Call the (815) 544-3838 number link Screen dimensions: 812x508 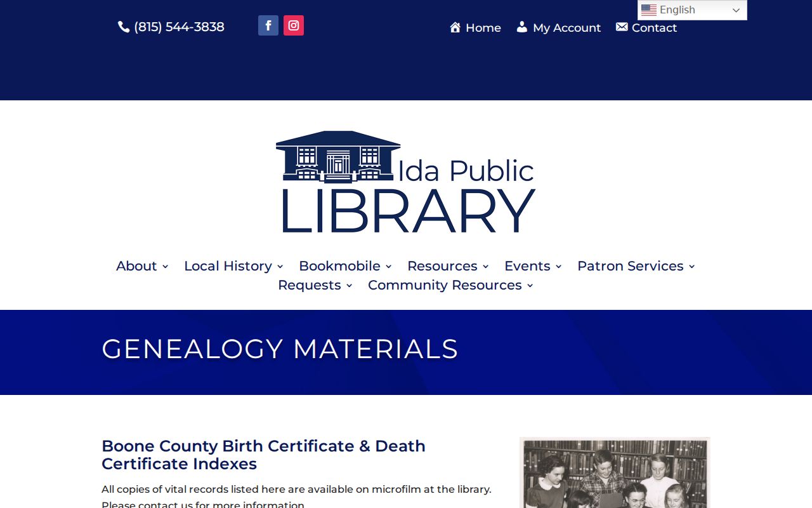coord(179,27)
